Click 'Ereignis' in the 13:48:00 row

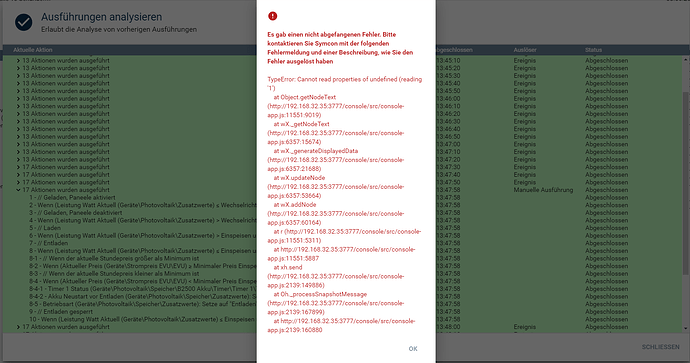525,327
